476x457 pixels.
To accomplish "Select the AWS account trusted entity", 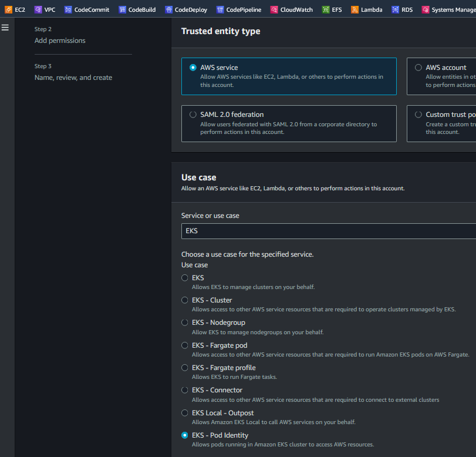I will (x=418, y=68).
